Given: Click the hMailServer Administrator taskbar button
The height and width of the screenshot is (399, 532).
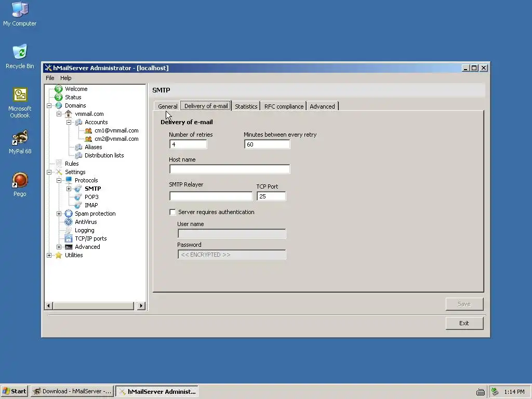Looking at the screenshot, I should [x=157, y=391].
